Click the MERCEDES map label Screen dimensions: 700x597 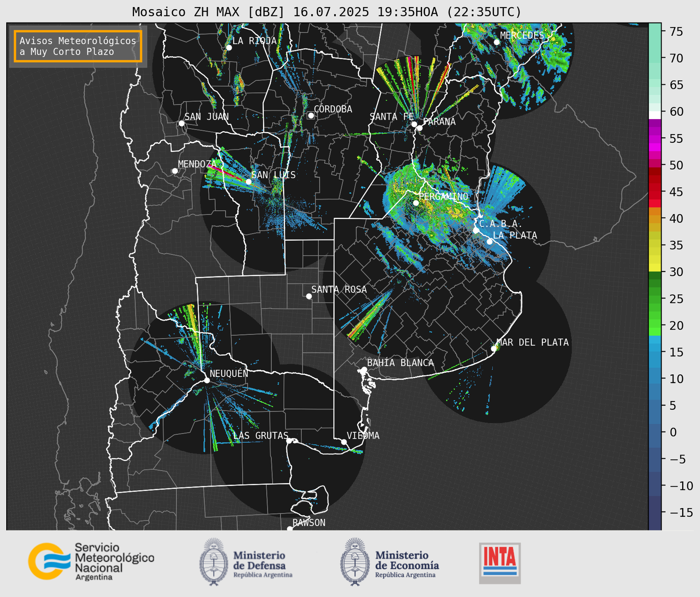(522, 36)
